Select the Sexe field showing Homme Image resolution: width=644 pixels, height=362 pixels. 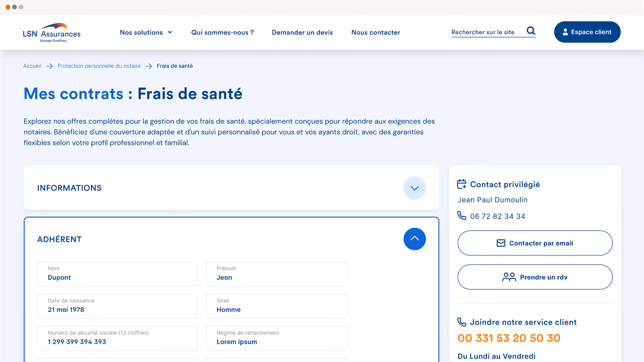(277, 306)
